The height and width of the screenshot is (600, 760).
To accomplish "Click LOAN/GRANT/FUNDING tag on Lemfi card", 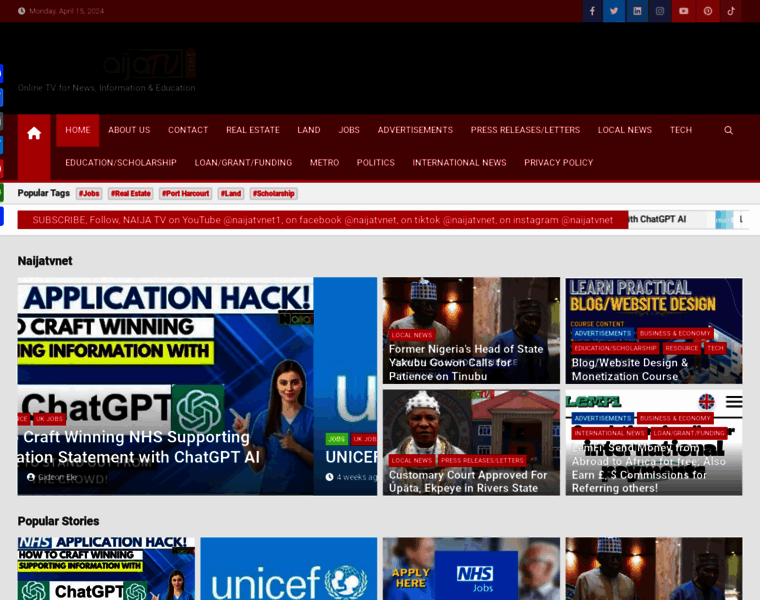I will (x=688, y=433).
